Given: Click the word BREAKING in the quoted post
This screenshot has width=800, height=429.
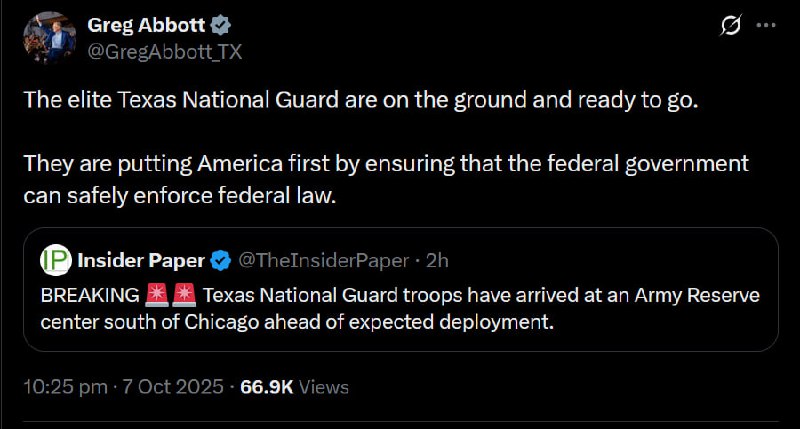Looking at the screenshot, I should click(90, 297).
